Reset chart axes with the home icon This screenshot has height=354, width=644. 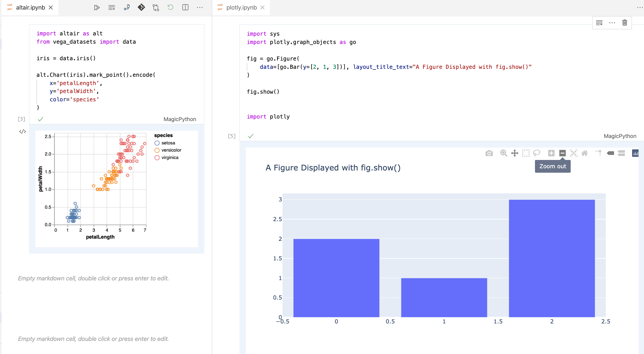(x=585, y=153)
